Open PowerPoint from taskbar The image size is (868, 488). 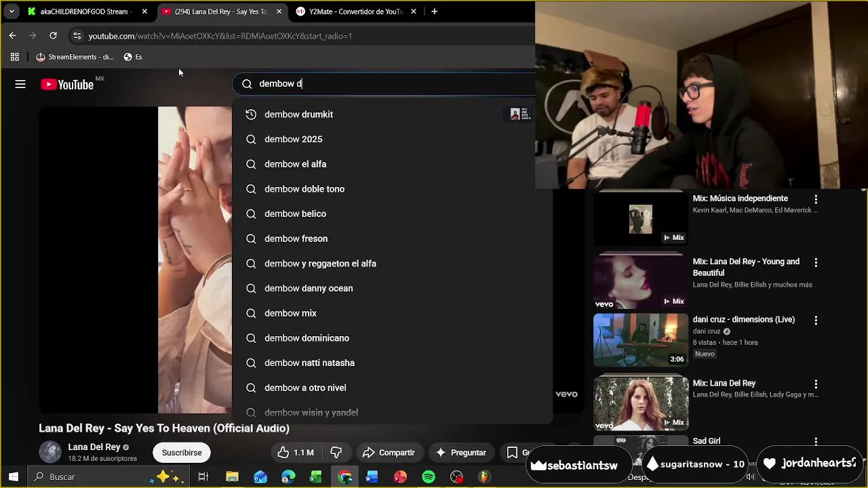click(400, 477)
